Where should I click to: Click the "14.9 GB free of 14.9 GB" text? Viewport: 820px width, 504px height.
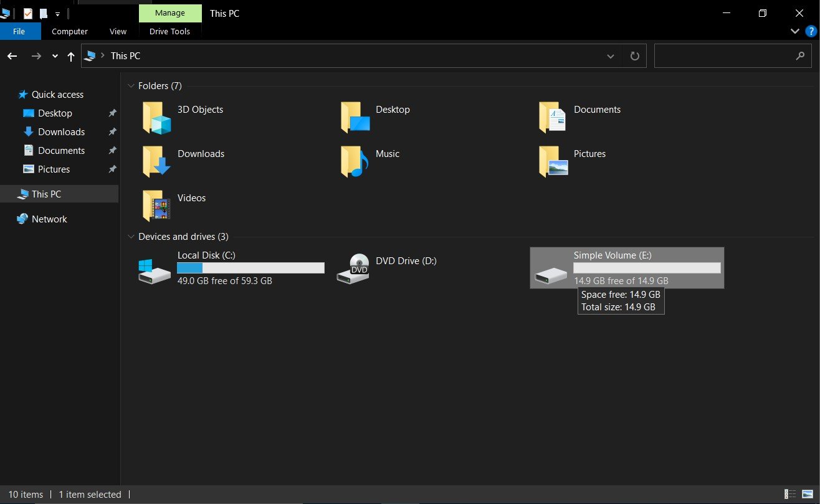pos(621,281)
